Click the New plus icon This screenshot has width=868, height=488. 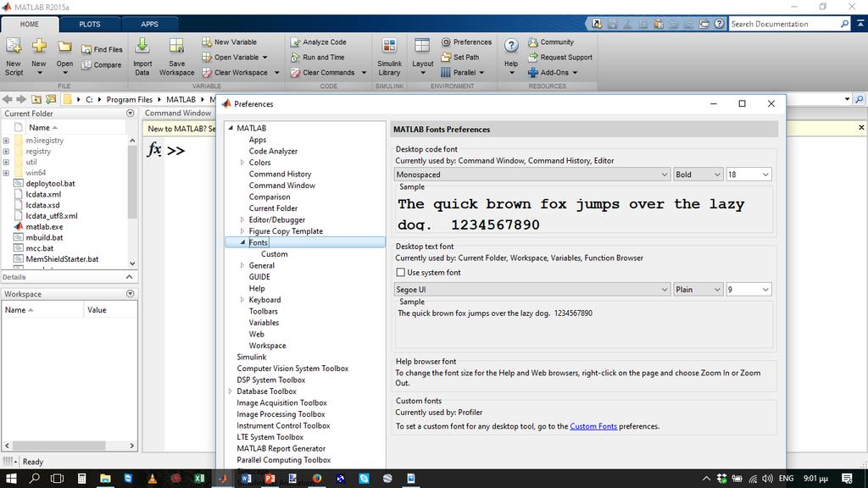pos(39,46)
